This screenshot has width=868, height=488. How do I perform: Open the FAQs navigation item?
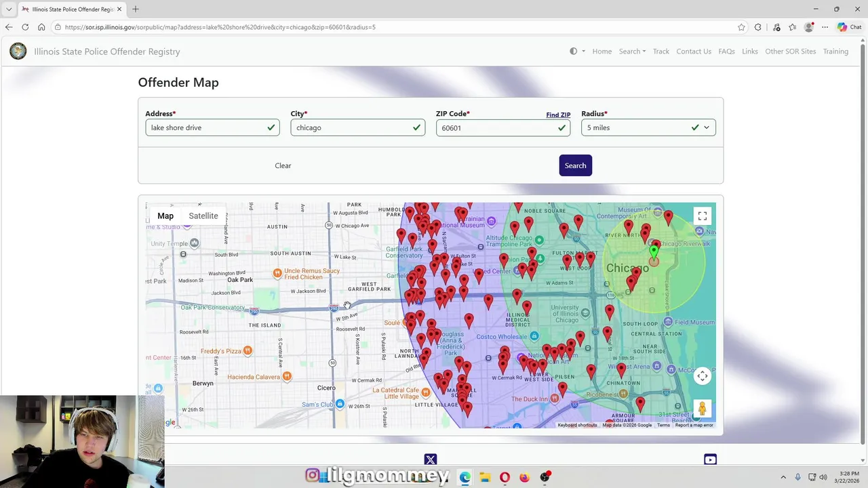(x=726, y=52)
